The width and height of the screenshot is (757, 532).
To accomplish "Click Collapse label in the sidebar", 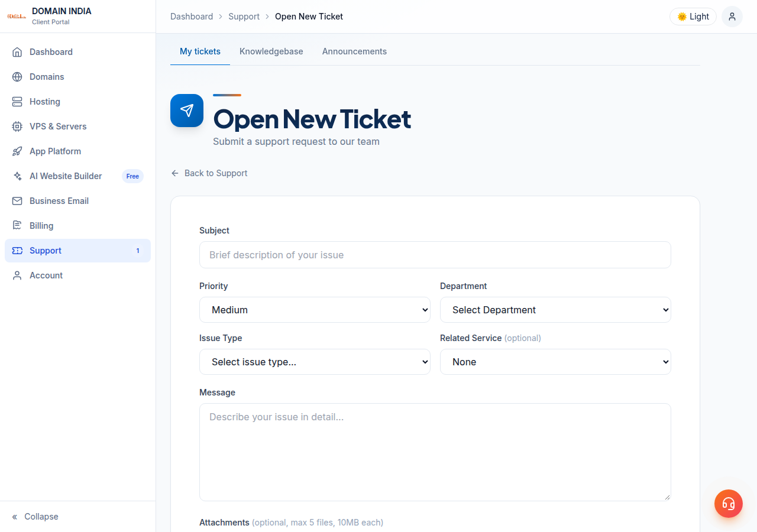I will [41, 517].
